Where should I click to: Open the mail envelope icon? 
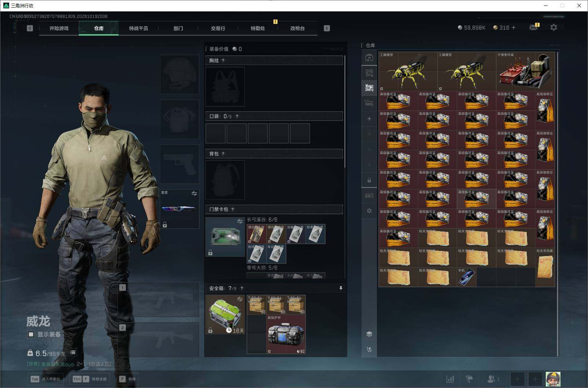pos(534,27)
